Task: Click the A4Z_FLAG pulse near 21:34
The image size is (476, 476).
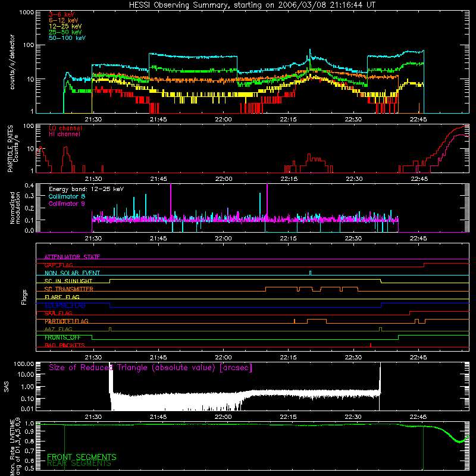Action: click(x=110, y=329)
